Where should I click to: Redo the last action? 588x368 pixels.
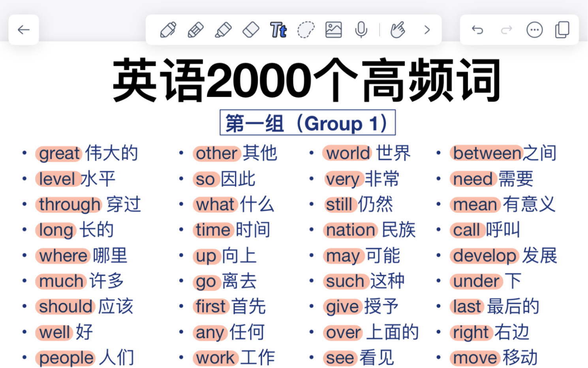click(x=506, y=30)
